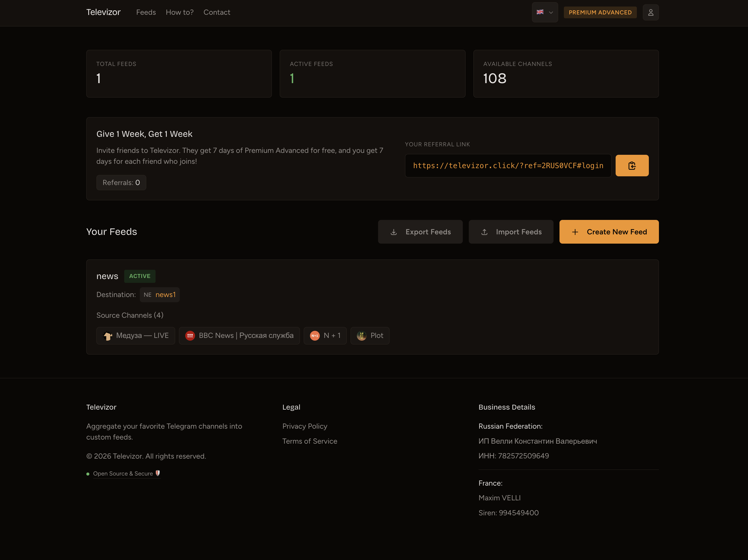Select the referral link text field
This screenshot has width=748, height=560.
pyautogui.click(x=508, y=165)
